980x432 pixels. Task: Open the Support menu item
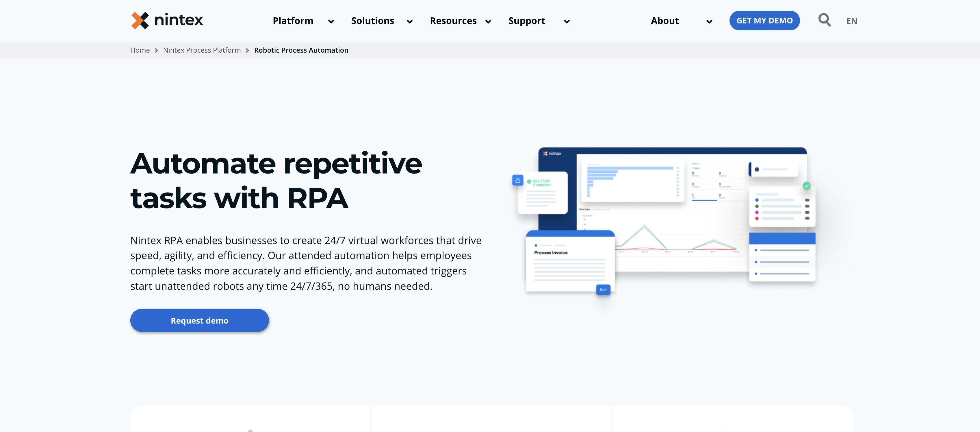[526, 21]
